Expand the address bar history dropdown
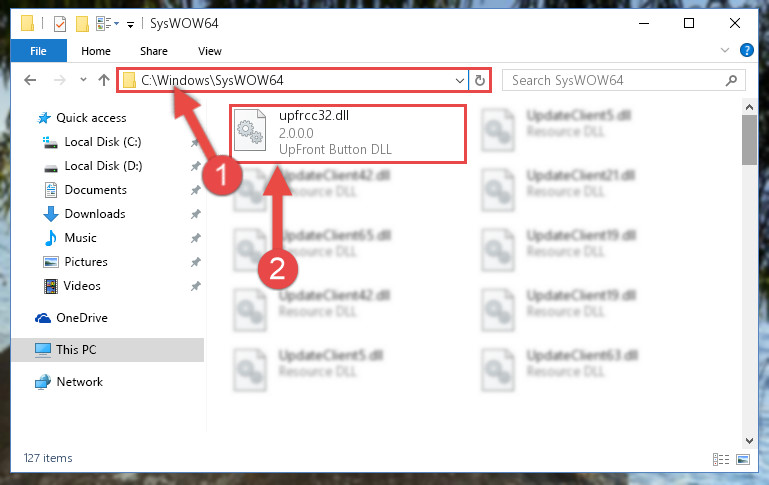769x485 pixels. (x=460, y=80)
